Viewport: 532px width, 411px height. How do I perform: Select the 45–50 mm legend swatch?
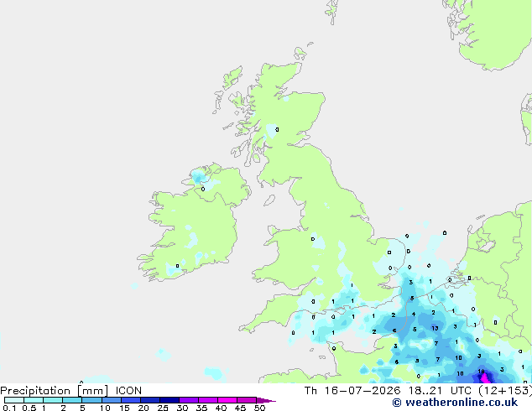(247, 400)
